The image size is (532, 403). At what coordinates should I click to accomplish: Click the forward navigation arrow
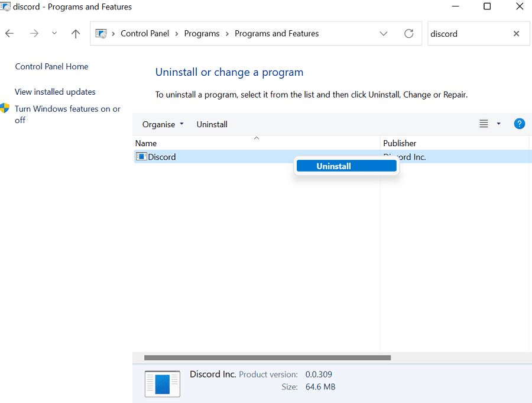34,34
